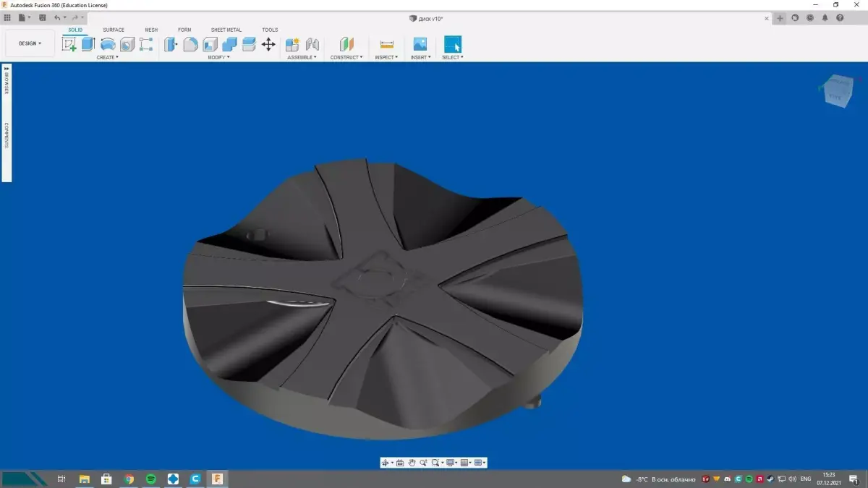Redo the last undone action
Image resolution: width=868 pixels, height=488 pixels.
coord(76,17)
